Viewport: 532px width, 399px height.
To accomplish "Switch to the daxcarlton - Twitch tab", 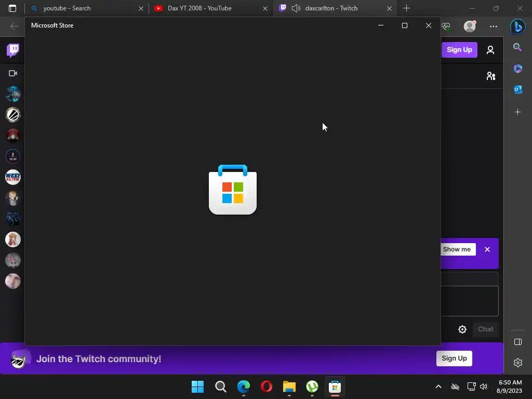I will (x=335, y=8).
